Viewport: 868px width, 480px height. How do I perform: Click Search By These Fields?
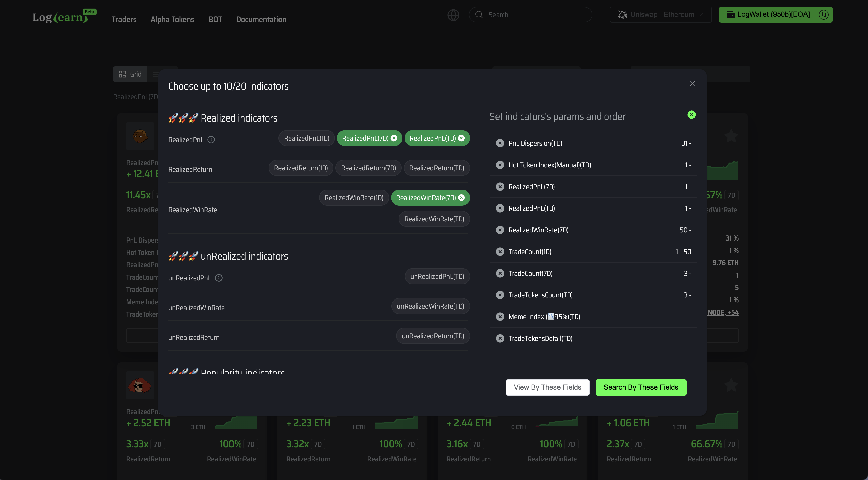pyautogui.click(x=641, y=387)
